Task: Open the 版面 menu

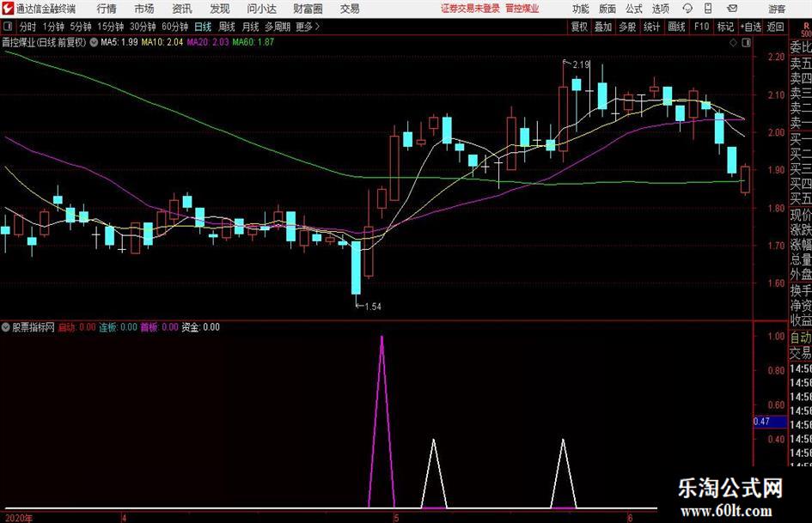Action: pos(607,9)
